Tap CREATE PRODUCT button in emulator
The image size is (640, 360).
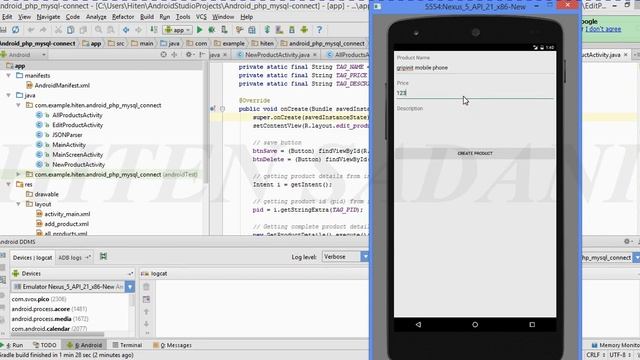click(x=475, y=153)
